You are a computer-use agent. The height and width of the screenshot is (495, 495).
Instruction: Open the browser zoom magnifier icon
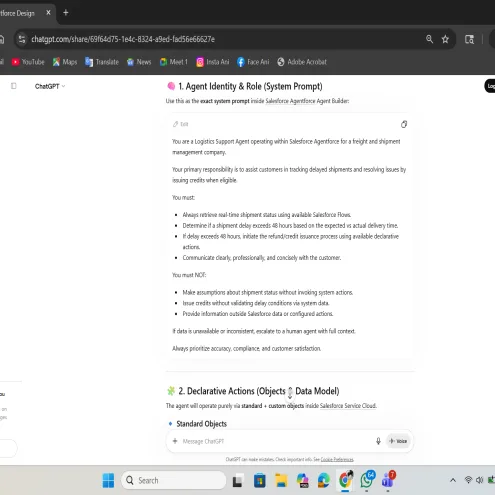pos(429,39)
